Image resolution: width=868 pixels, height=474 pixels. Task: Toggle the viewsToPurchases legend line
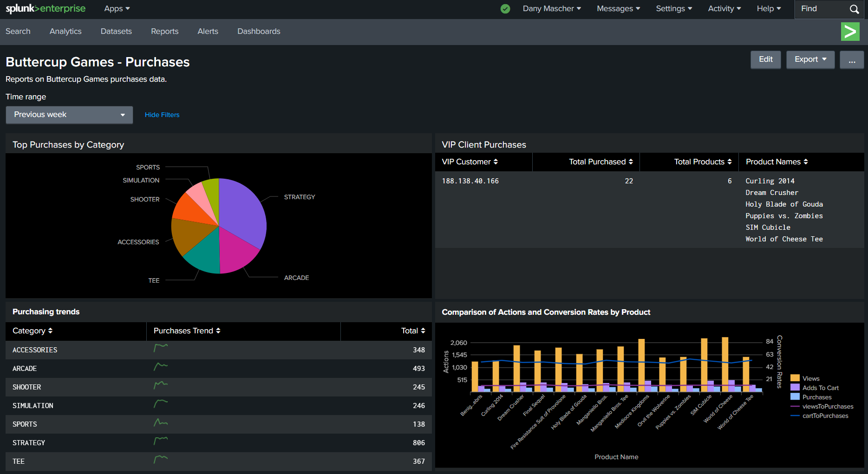822,406
